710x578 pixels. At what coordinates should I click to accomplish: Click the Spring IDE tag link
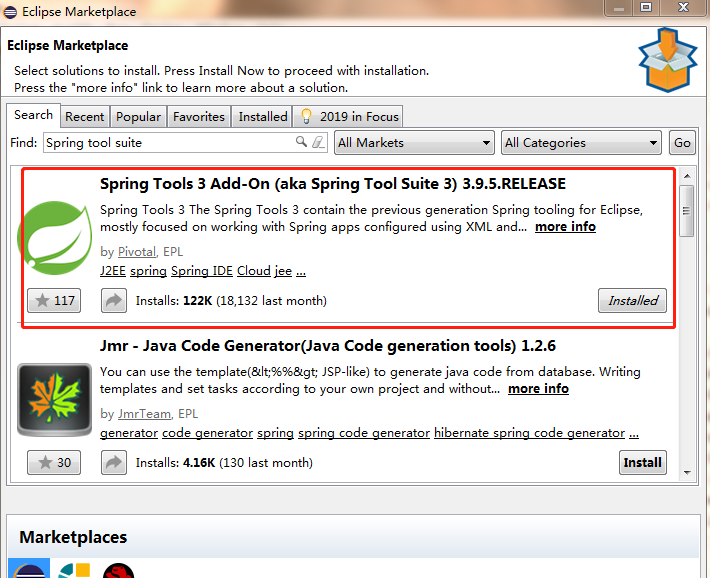coord(202,271)
